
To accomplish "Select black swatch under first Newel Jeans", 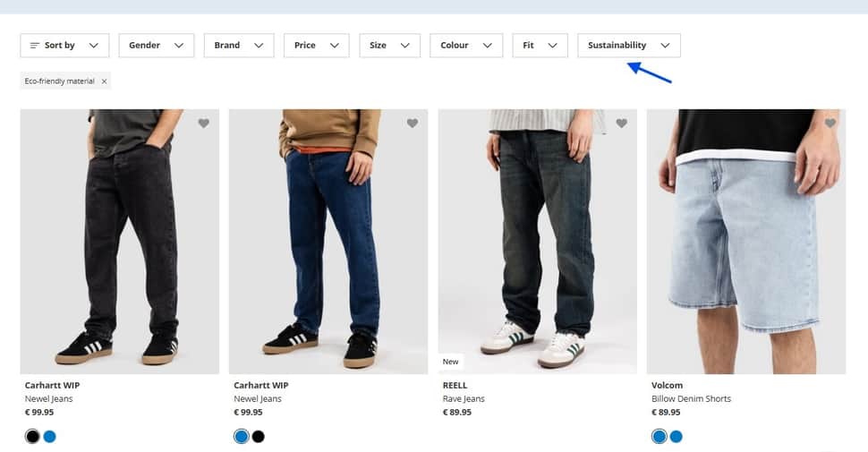I will tap(32, 437).
